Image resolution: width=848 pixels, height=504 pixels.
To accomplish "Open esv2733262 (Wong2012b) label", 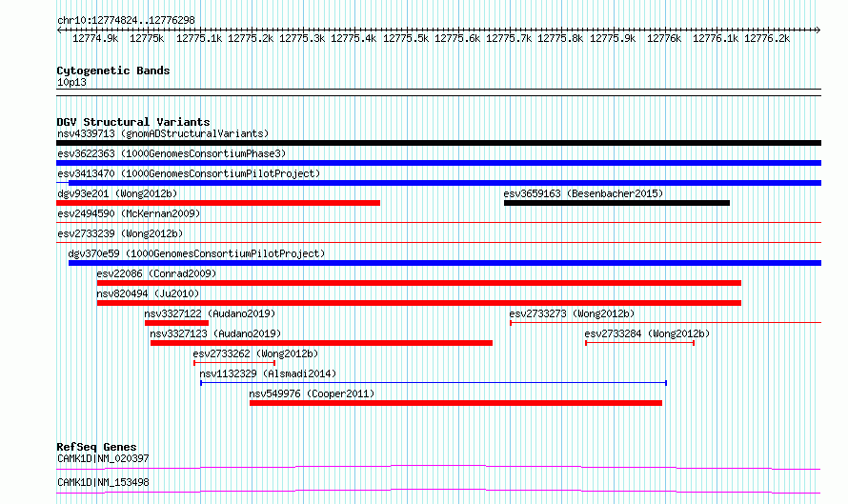I will 255,353.
